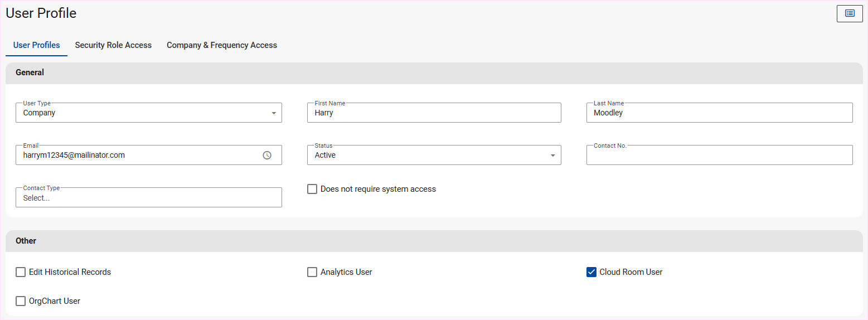Click the General section header
The height and width of the screenshot is (320, 868).
click(x=30, y=72)
